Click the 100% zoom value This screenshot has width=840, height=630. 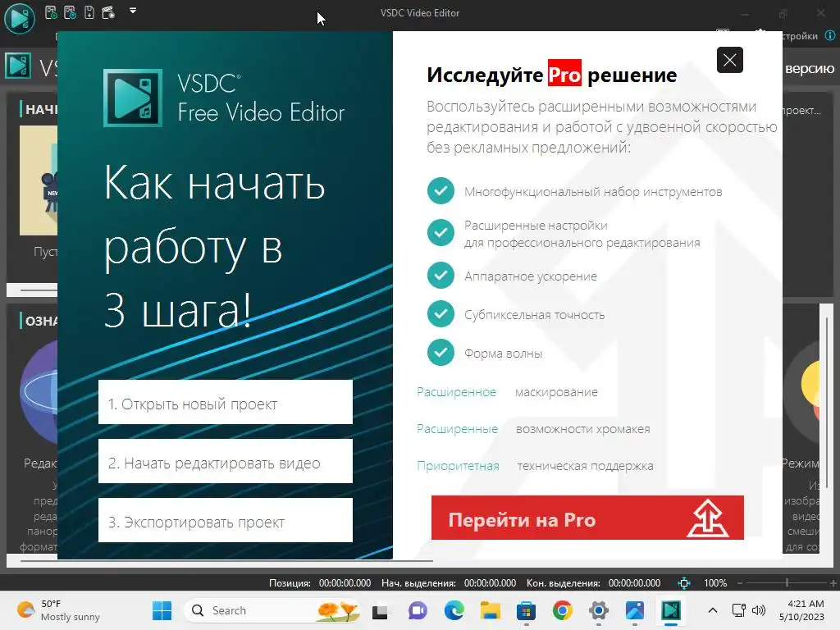coord(715,583)
